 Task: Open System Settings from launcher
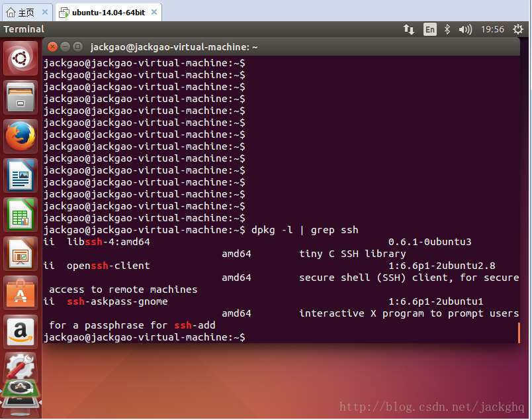pos(21,366)
